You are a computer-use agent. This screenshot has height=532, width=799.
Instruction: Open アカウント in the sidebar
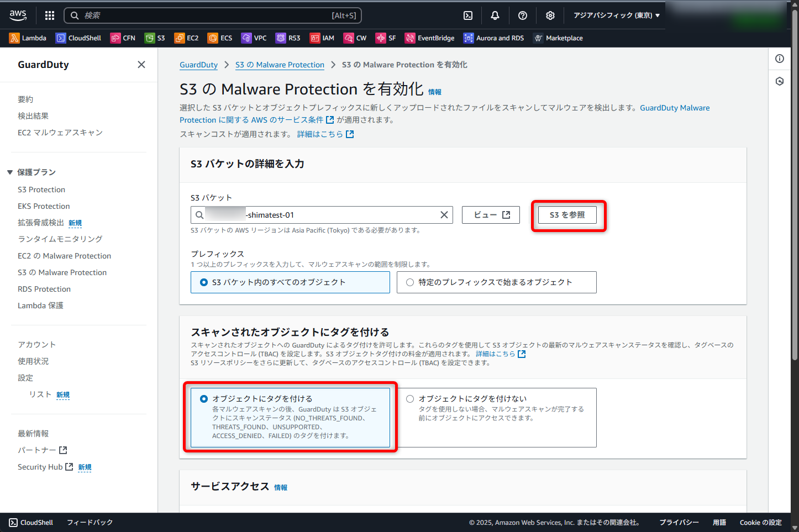[x=37, y=345]
